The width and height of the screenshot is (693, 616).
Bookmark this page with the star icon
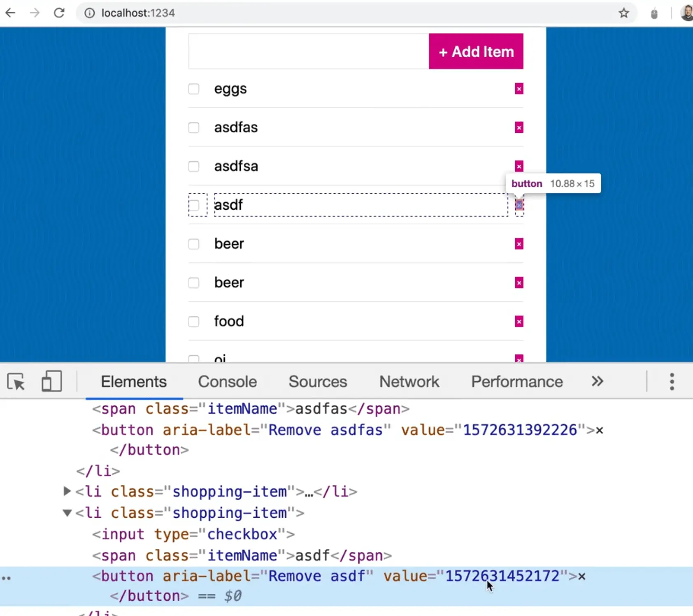point(623,13)
